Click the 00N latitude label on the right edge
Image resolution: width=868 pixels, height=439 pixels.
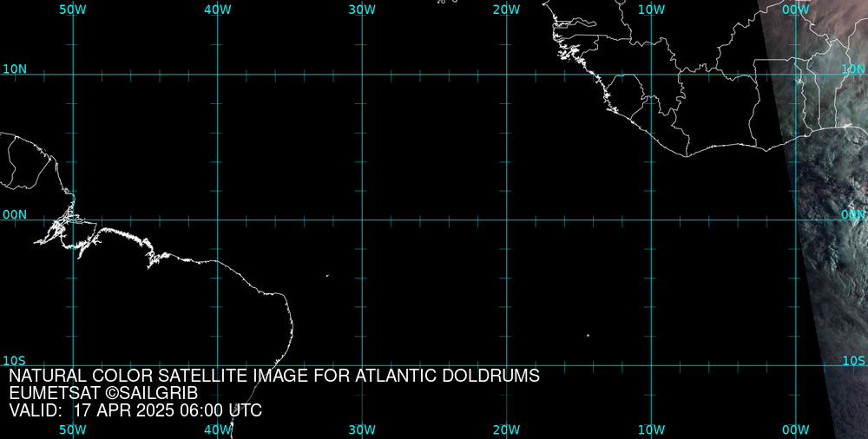853,215
